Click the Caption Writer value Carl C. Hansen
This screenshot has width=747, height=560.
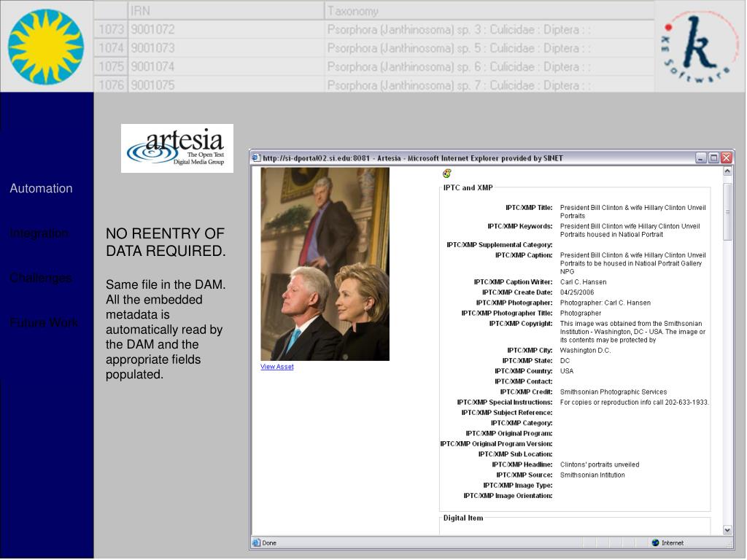coord(583,282)
